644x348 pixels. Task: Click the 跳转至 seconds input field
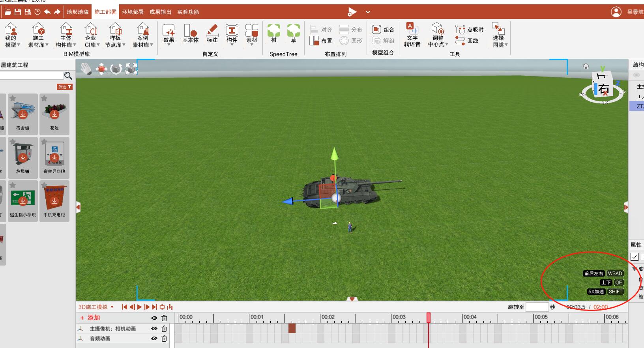coord(537,307)
